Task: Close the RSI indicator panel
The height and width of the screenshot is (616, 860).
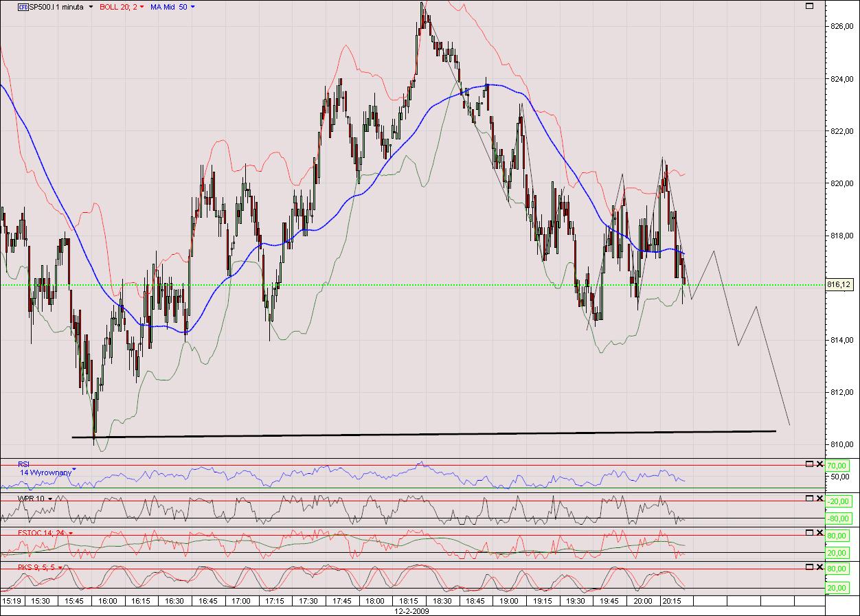Action: [x=819, y=464]
